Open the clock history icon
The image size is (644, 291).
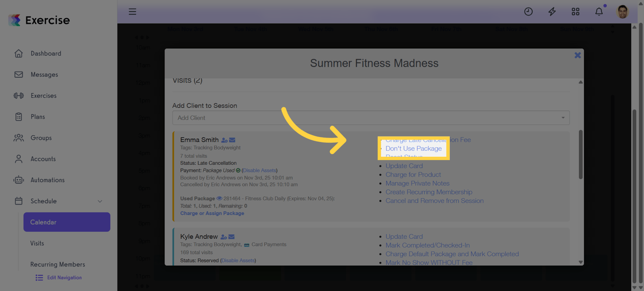coord(528,12)
